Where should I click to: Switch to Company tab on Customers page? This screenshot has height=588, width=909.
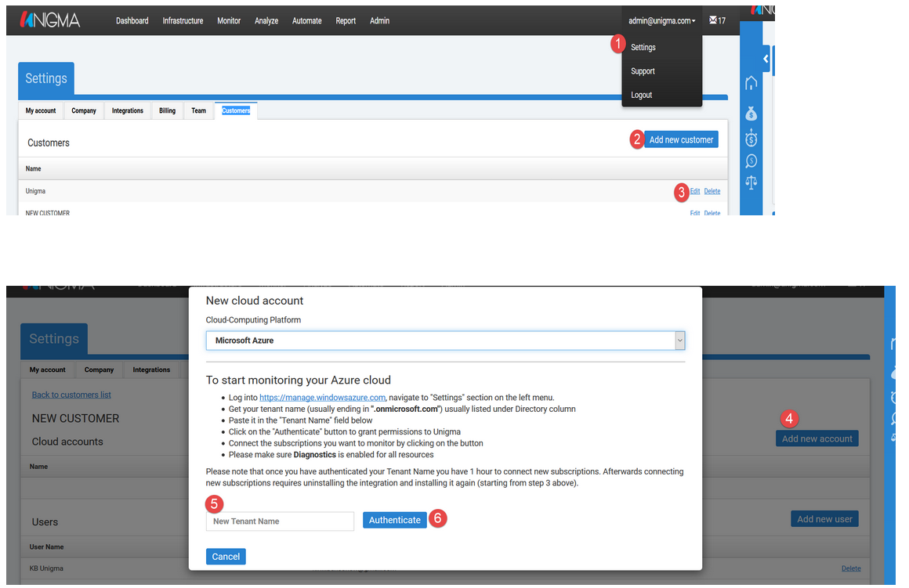pyautogui.click(x=84, y=110)
